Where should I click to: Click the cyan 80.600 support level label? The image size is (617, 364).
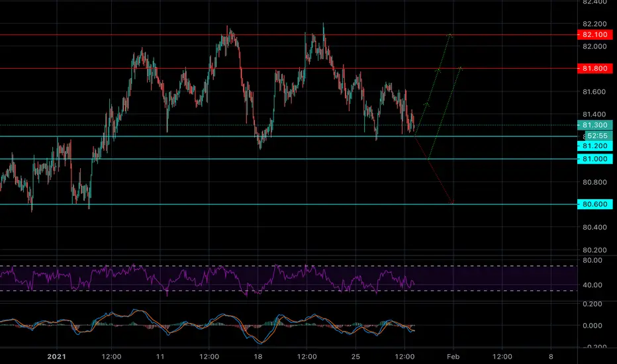click(x=593, y=205)
